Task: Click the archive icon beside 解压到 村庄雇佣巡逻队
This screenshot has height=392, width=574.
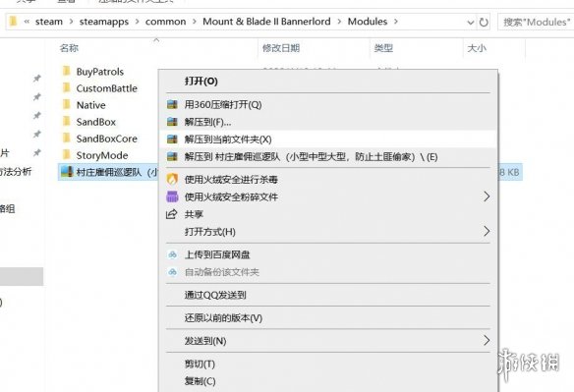Action: (172, 157)
